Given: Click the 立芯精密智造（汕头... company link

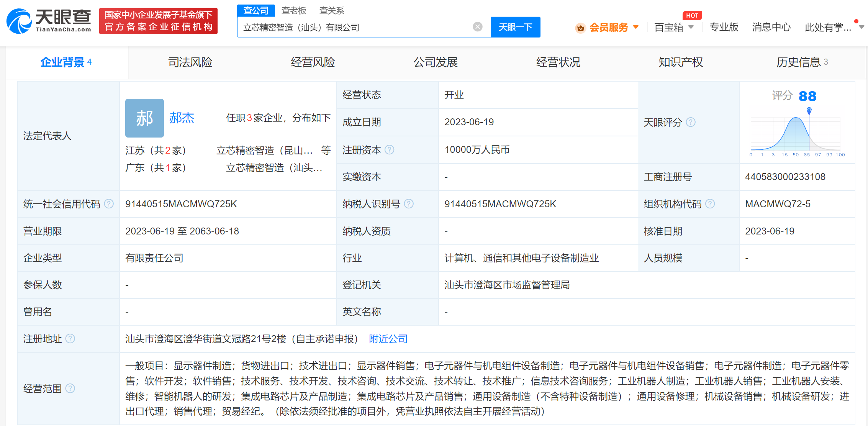Looking at the screenshot, I should (x=274, y=167).
